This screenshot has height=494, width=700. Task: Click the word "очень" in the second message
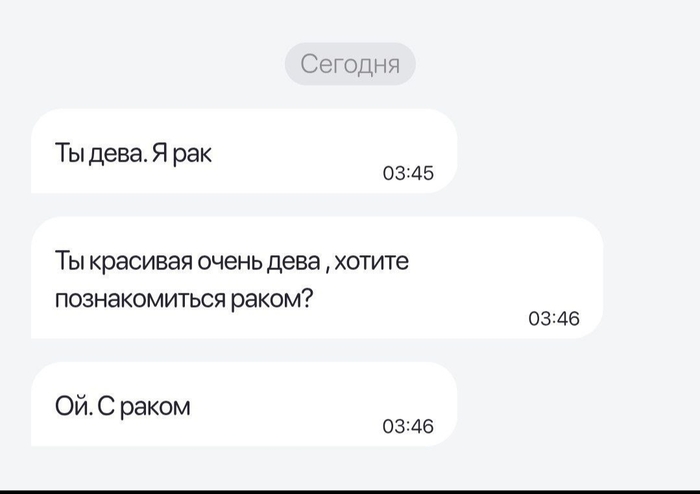(x=229, y=262)
